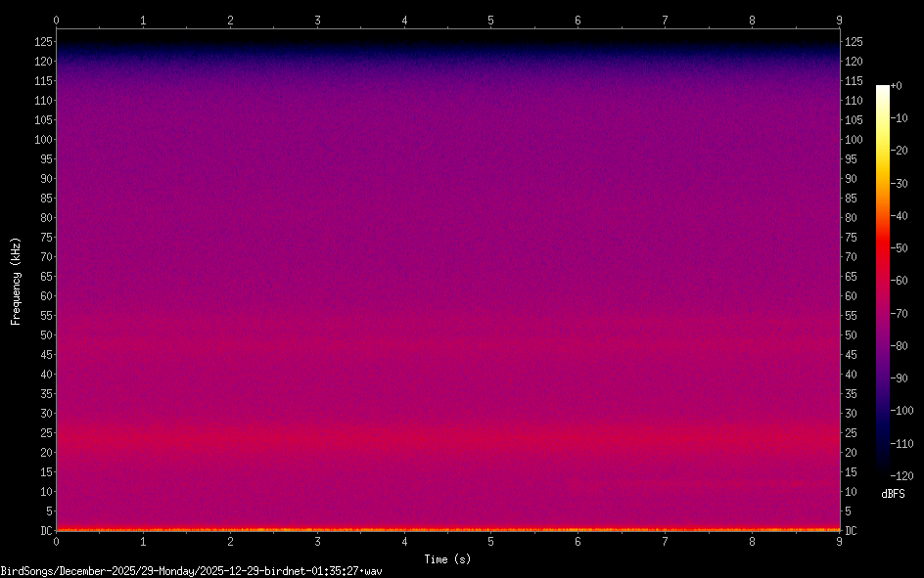Screen dimensions: 924x578
Task: Click the wav file path text
Action: coord(191,570)
